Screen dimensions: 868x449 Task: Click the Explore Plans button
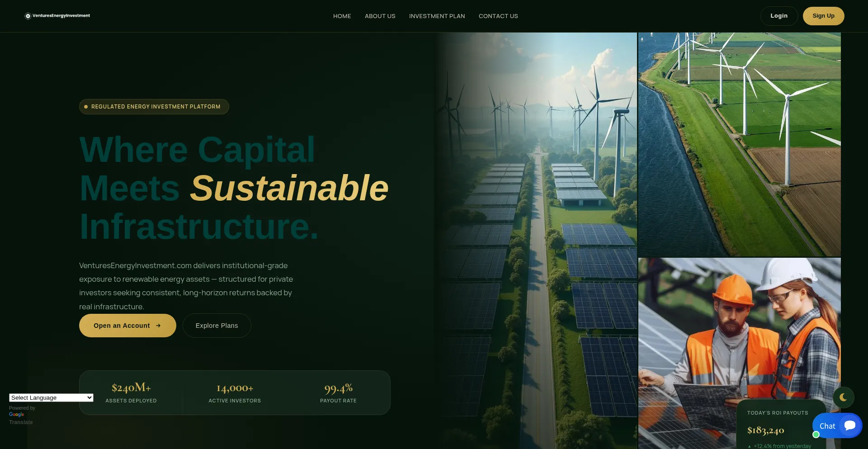click(x=217, y=326)
